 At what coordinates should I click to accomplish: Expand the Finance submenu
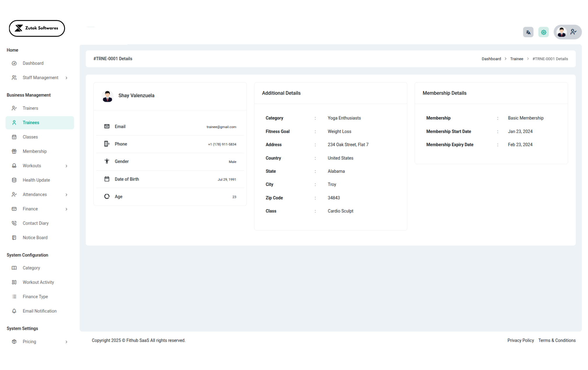(66, 209)
